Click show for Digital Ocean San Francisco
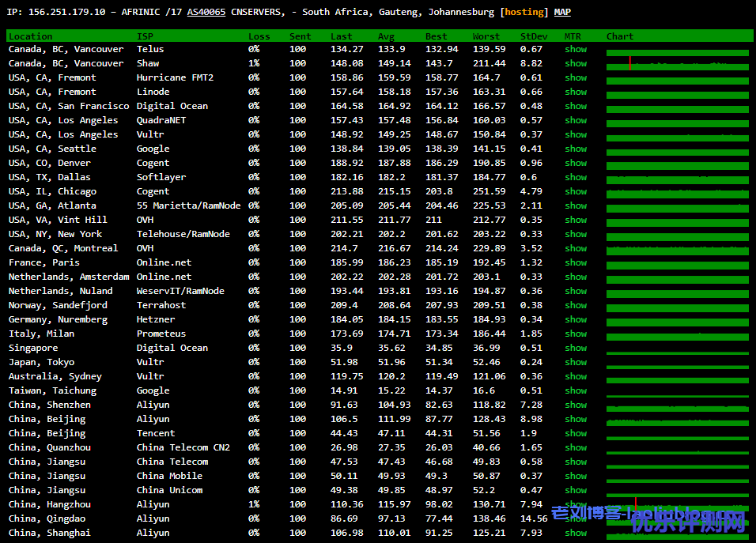Image resolution: width=756 pixels, height=543 pixels. click(x=576, y=106)
